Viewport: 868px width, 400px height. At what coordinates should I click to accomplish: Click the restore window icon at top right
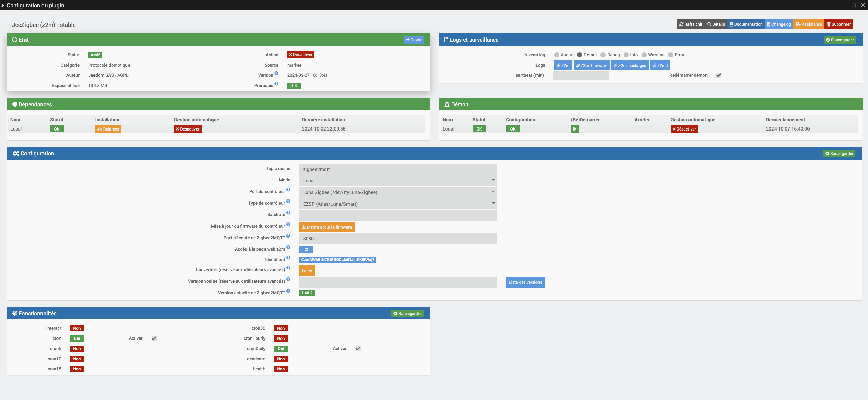[x=854, y=5]
